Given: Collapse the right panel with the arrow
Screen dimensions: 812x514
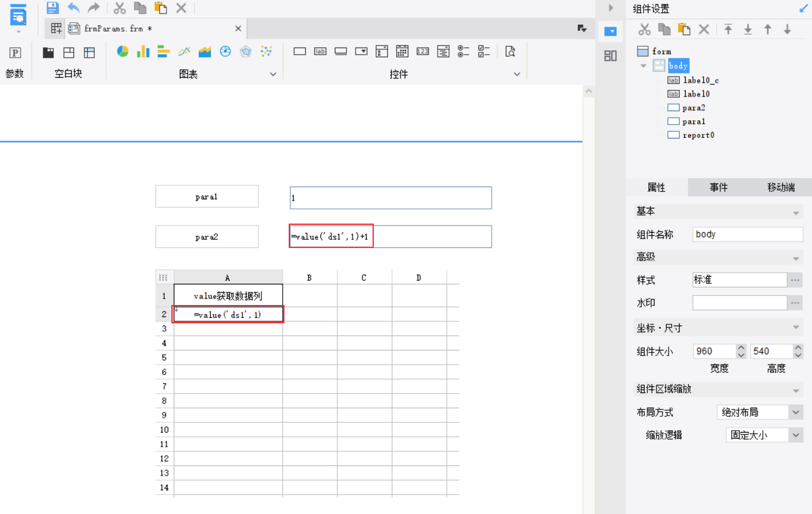Looking at the screenshot, I should [610, 8].
